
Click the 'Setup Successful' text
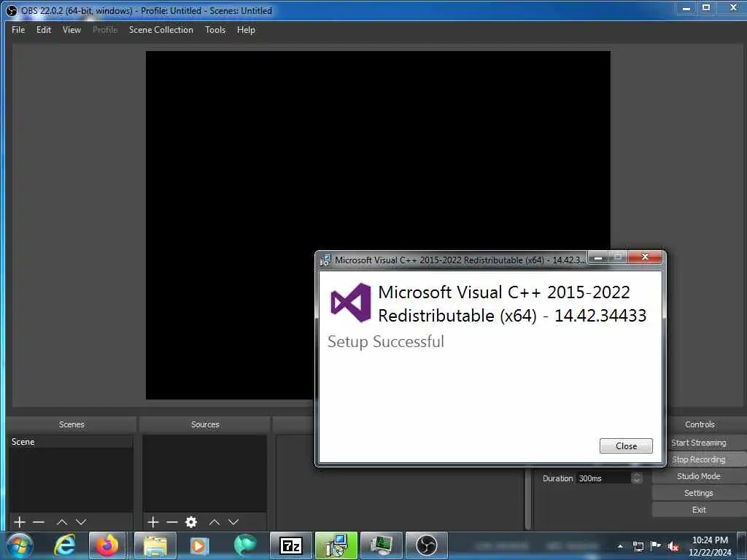pyautogui.click(x=385, y=341)
